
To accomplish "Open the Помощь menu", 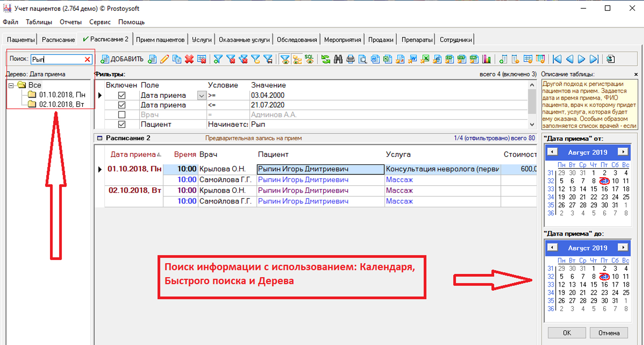I will coord(131,22).
